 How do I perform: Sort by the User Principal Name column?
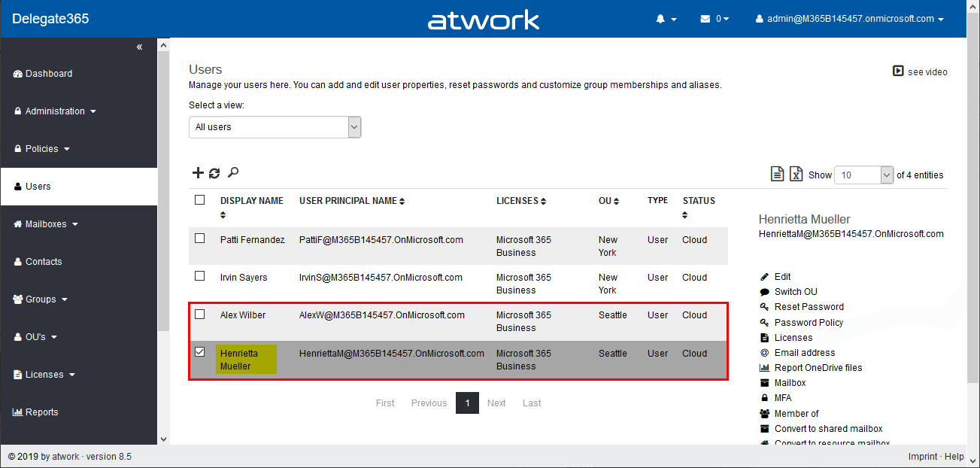tap(352, 201)
